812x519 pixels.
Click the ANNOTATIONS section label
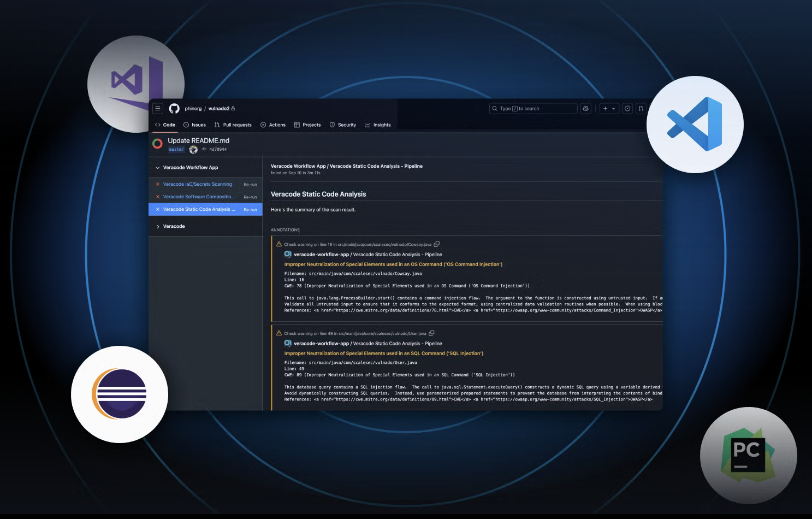[285, 230]
